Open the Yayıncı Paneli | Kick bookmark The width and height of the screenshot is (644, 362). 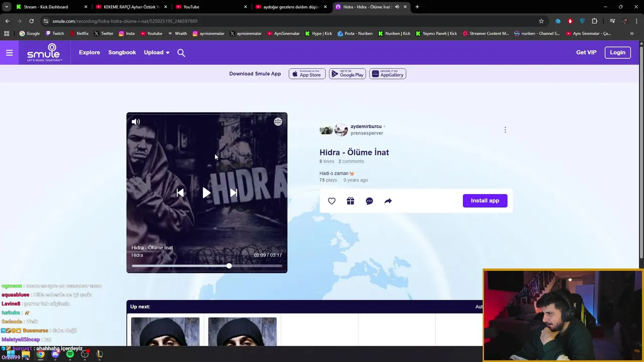[x=436, y=34]
